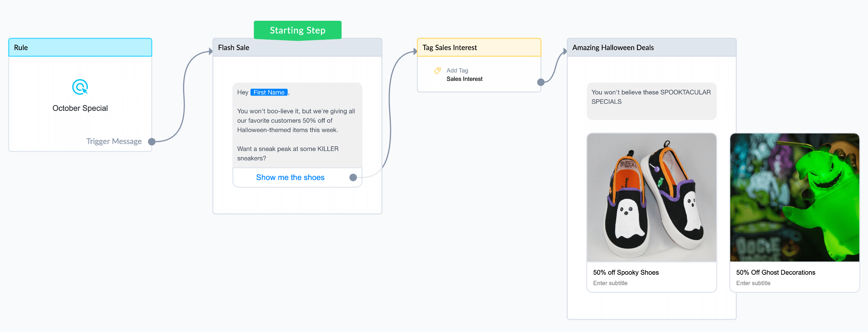Click the arrow entering Flash Sale node

[x=211, y=52]
